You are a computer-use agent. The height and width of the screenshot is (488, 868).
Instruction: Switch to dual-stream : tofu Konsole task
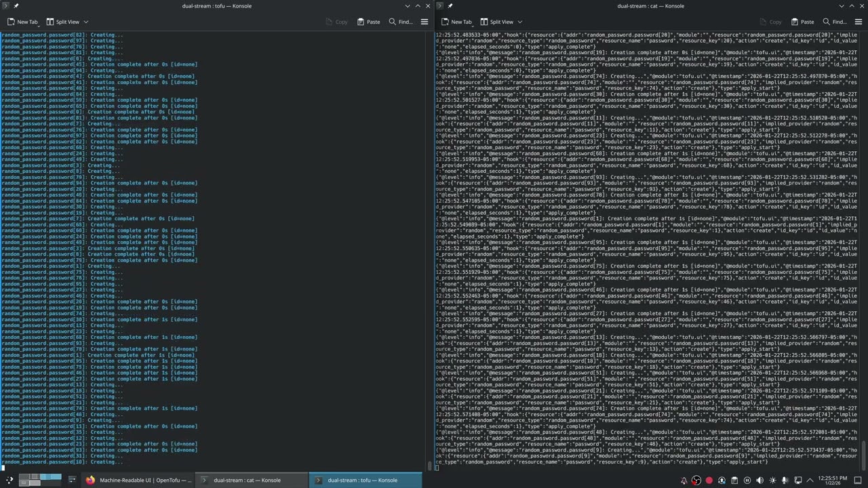[x=366, y=480]
